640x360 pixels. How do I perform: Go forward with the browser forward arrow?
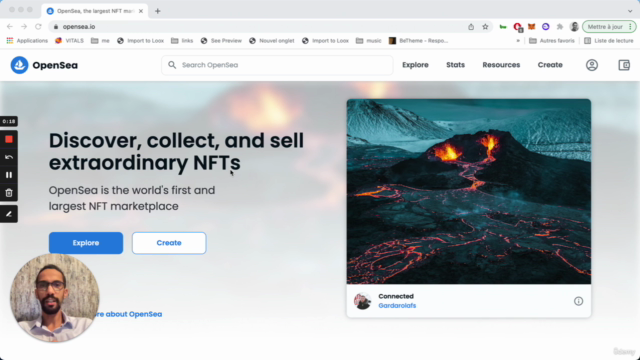[x=24, y=27]
